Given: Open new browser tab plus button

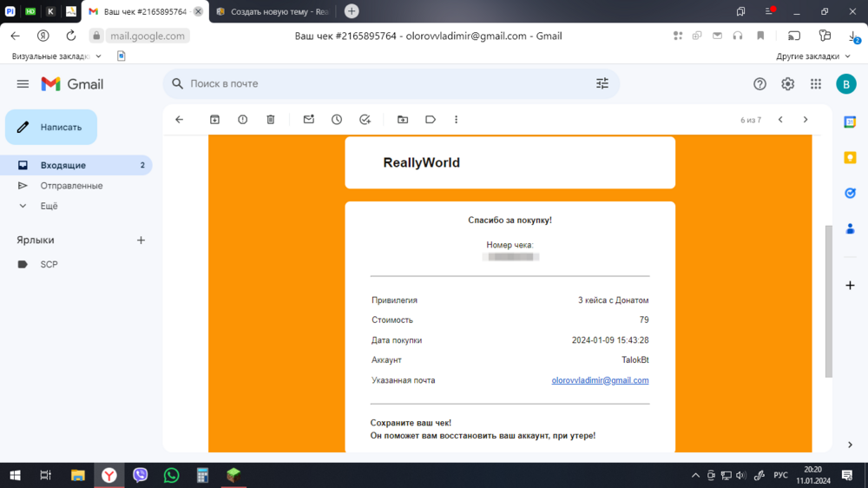Looking at the screenshot, I should 352,11.
